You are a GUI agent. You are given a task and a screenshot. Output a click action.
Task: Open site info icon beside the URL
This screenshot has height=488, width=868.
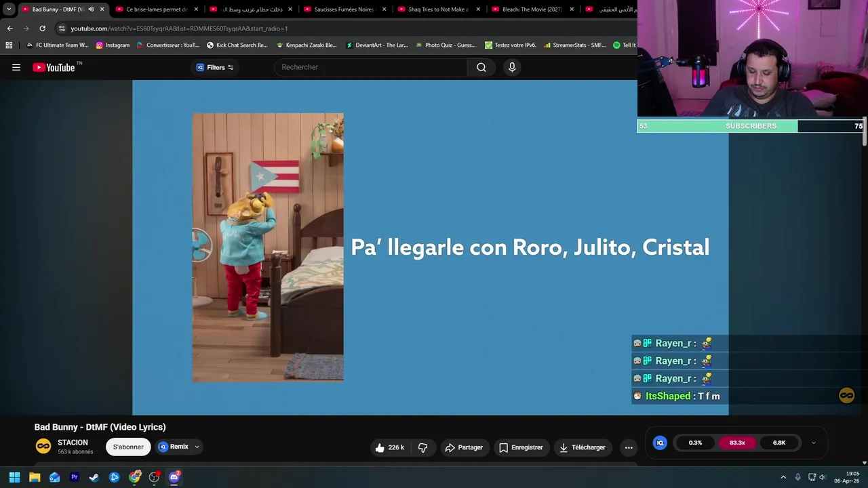coord(62,28)
